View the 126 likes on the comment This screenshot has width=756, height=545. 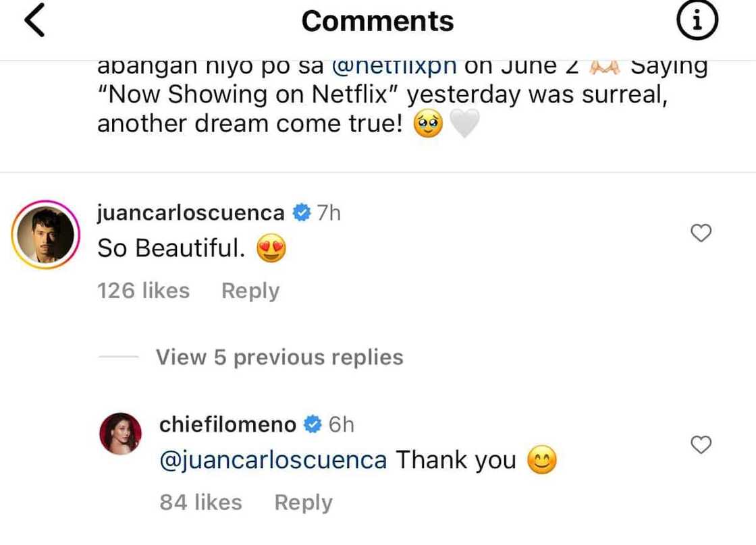tap(143, 290)
